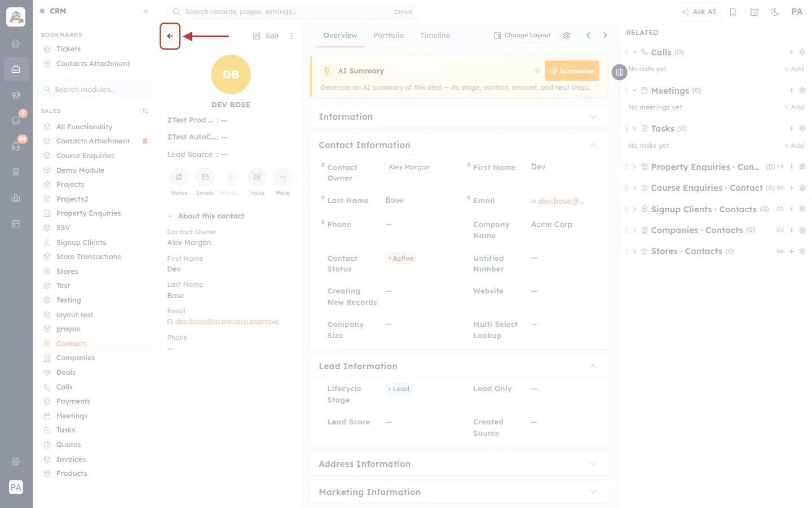Click plus icon on Calls related row
The image size is (812, 508).
(791, 52)
